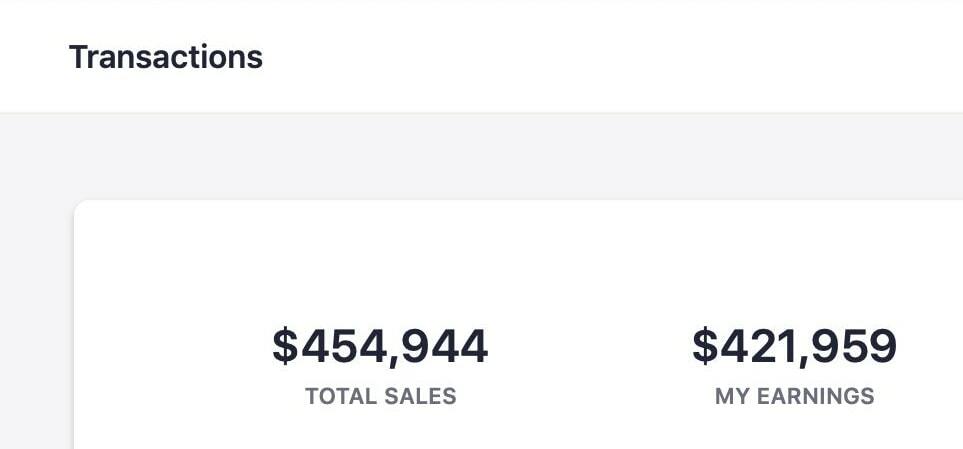Click the stats card's rounded top-left corner

[79, 206]
